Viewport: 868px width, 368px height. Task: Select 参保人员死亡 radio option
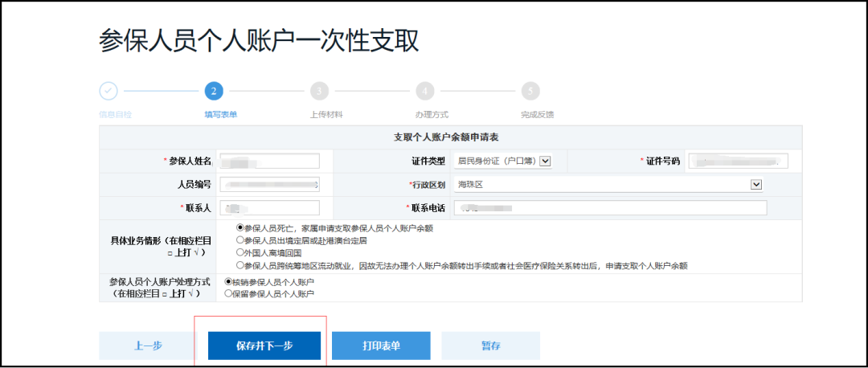(240, 228)
